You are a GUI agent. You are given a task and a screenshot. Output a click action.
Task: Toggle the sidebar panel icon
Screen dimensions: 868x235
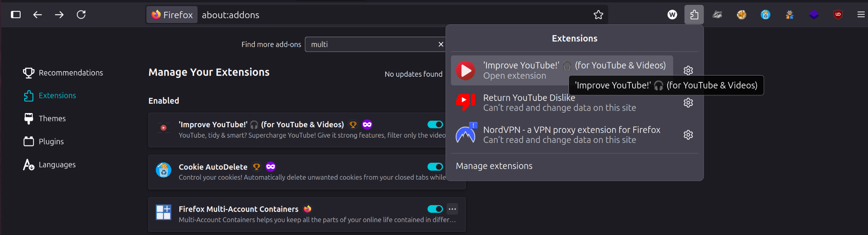coord(16,15)
